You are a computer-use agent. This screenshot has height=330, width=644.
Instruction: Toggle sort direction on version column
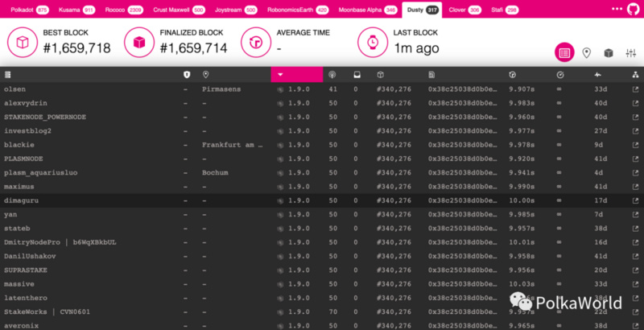coord(296,75)
